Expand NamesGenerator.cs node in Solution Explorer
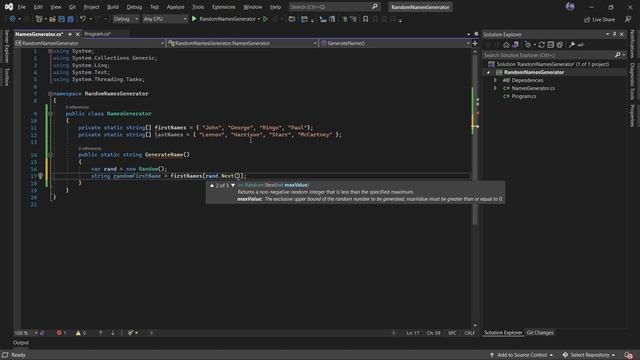Viewport: 640px width, 360px height. (496, 88)
